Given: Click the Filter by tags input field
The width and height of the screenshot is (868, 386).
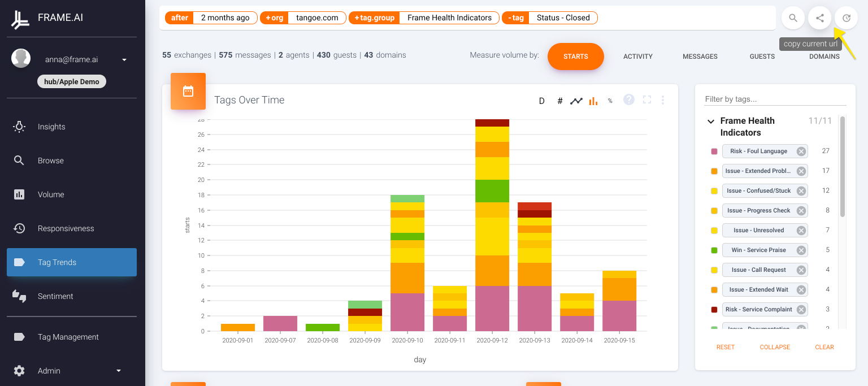Looking at the screenshot, I should (775, 99).
